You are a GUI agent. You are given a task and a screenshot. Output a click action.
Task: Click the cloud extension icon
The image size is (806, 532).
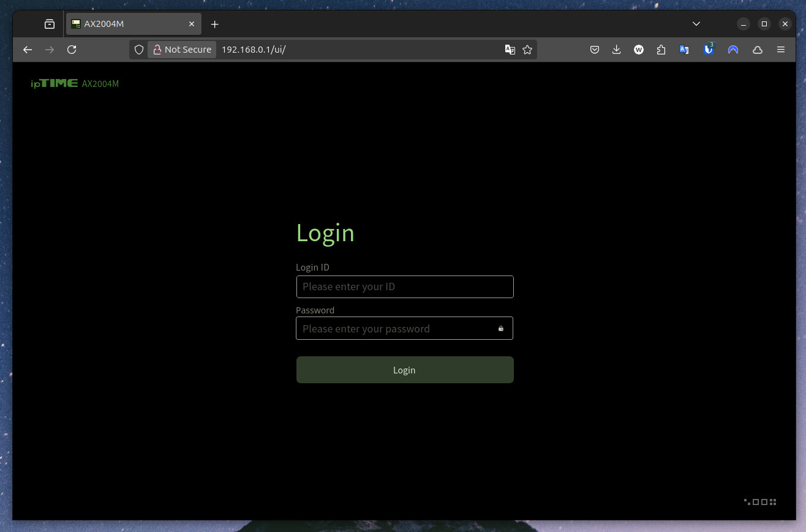(x=758, y=50)
